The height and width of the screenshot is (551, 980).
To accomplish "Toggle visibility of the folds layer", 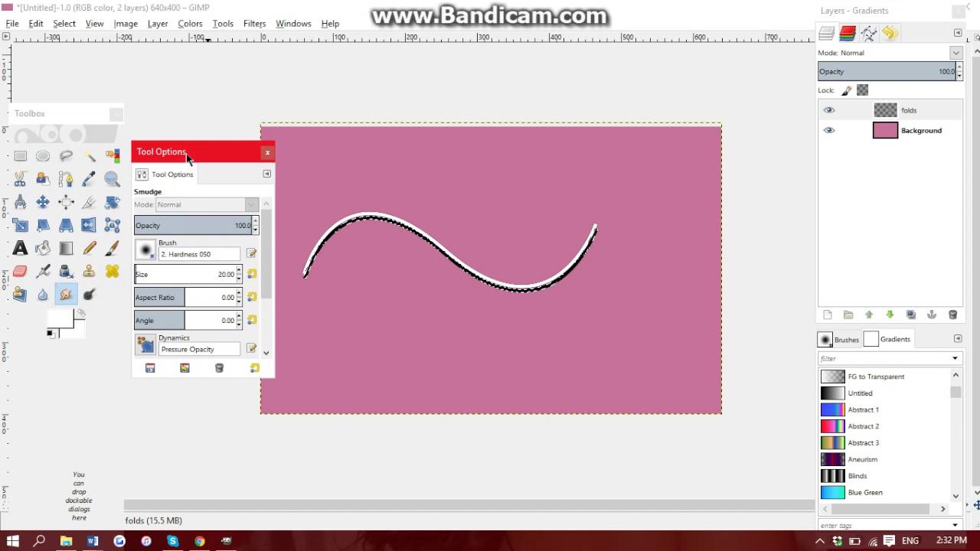I will click(829, 110).
